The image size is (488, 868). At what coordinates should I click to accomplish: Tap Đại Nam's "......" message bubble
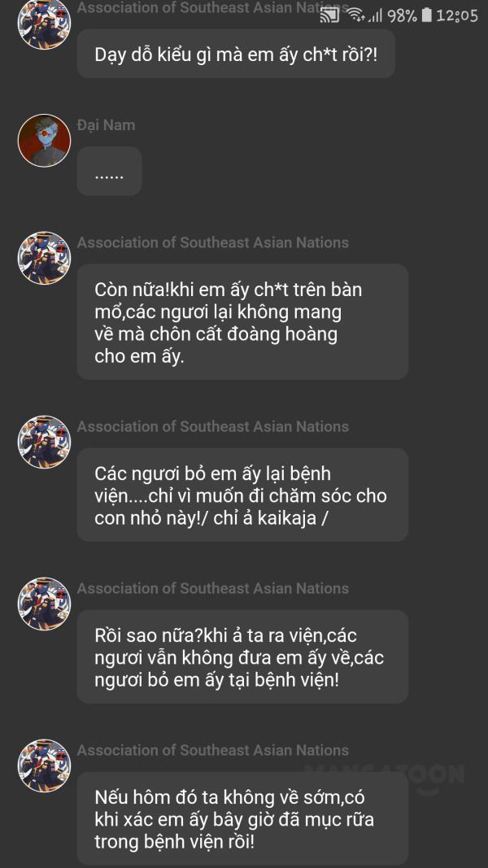109,172
